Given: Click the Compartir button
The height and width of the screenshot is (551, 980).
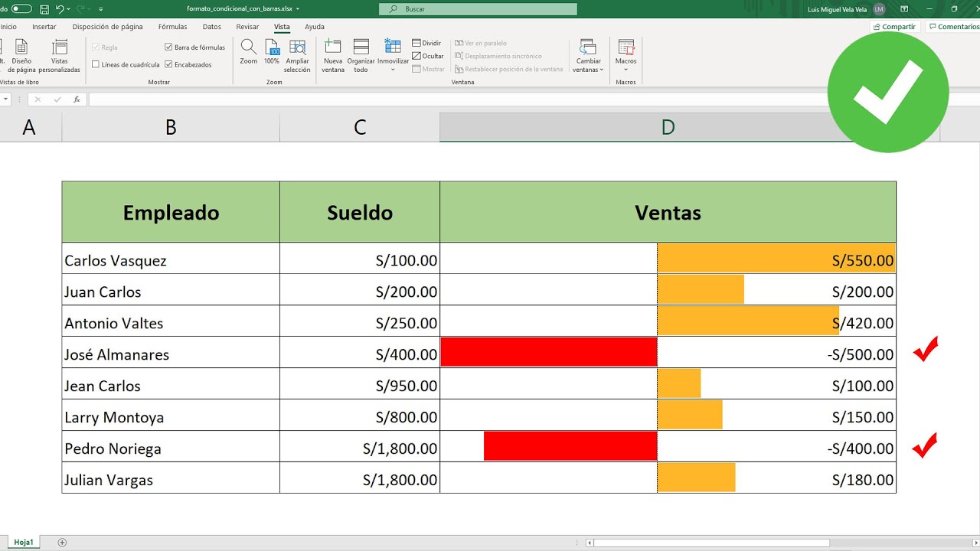Looking at the screenshot, I should 895,27.
